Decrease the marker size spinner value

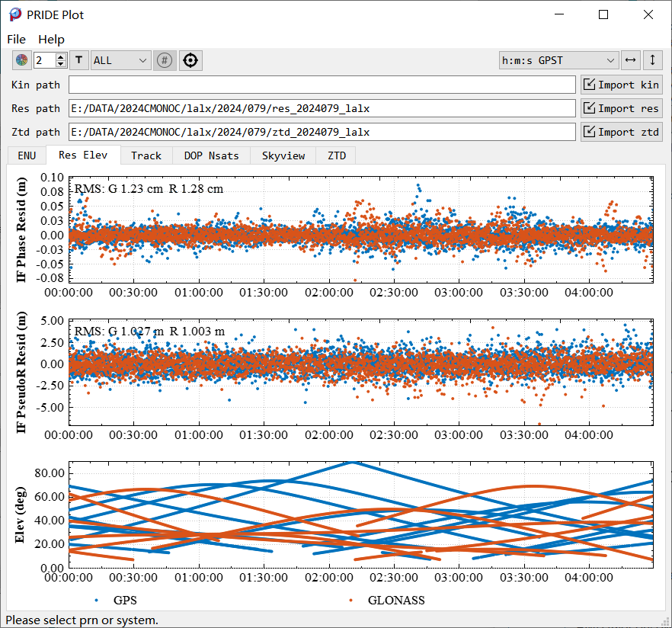[61, 64]
